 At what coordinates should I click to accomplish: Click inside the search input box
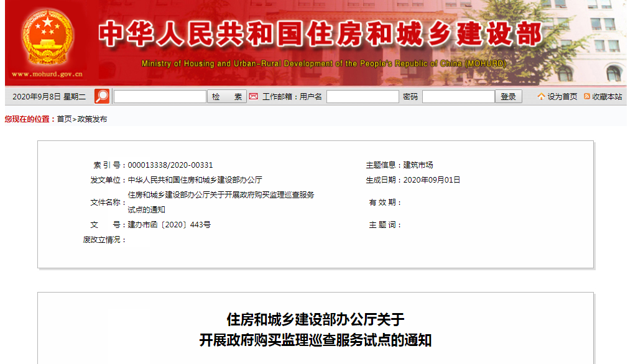coord(159,96)
